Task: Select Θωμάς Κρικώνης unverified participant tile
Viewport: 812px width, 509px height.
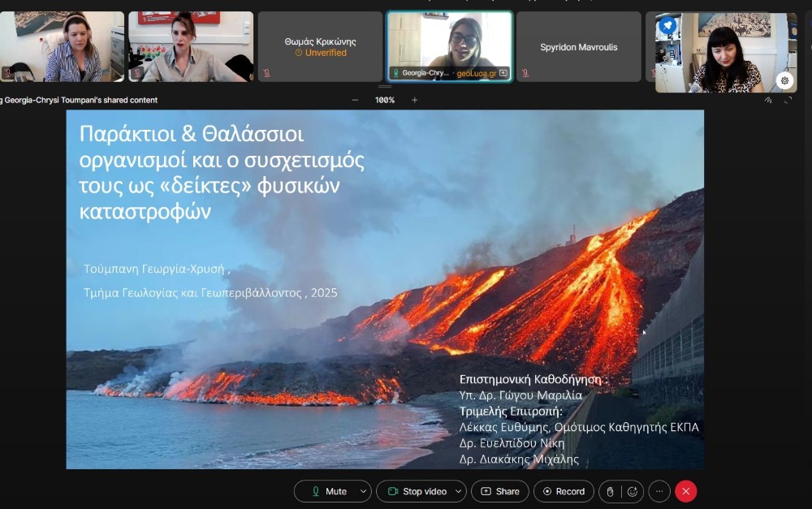Action: click(x=320, y=47)
